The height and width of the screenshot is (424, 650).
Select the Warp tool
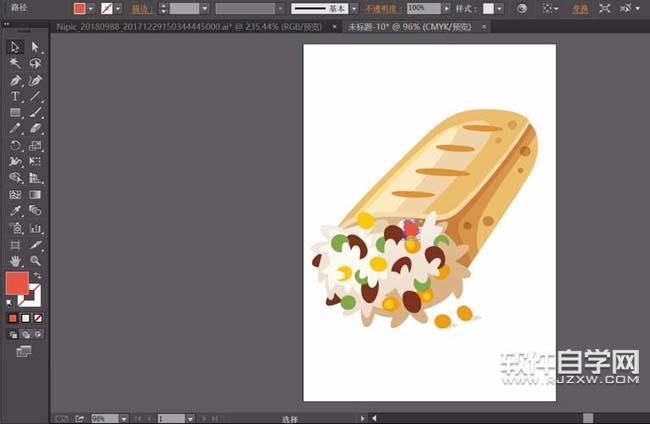pyautogui.click(x=15, y=162)
